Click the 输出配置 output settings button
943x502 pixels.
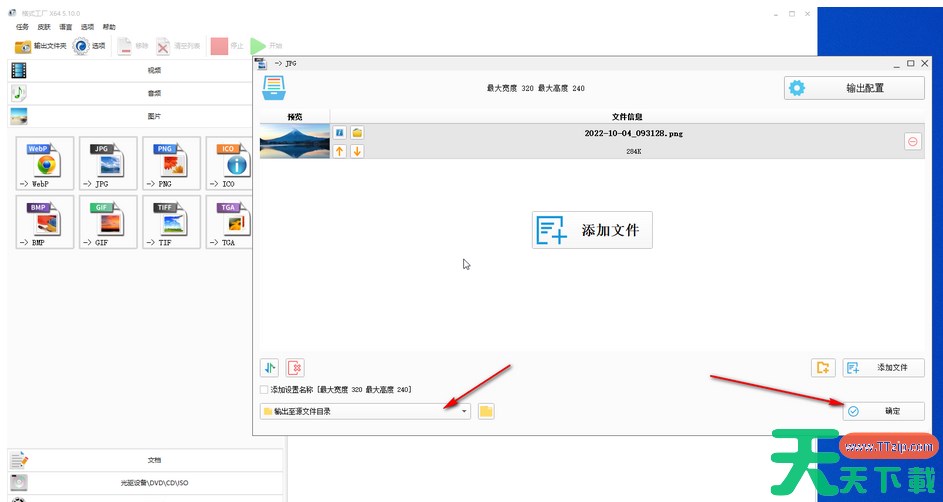coord(854,88)
